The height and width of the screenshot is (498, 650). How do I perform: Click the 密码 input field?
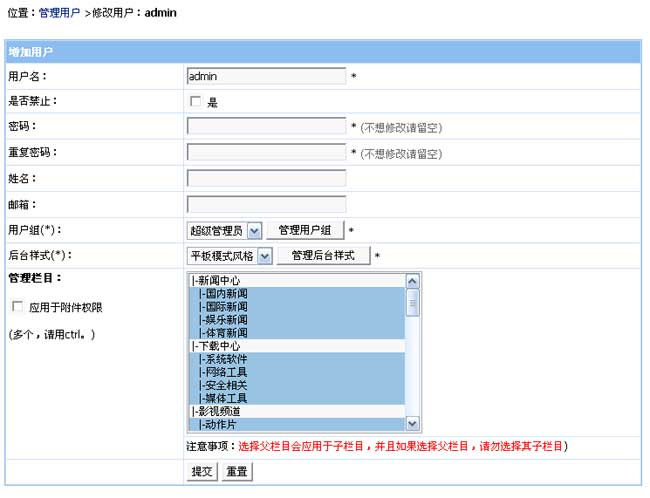[x=266, y=127]
